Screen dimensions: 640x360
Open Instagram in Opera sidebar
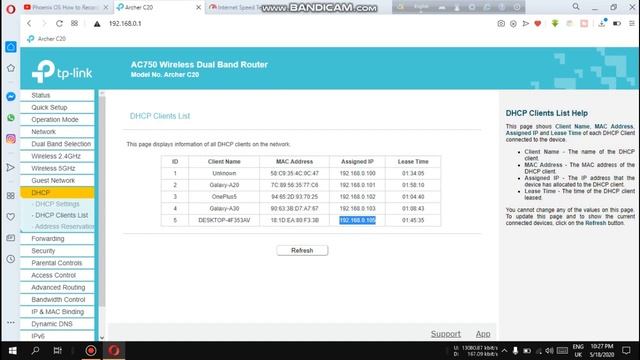[x=11, y=139]
